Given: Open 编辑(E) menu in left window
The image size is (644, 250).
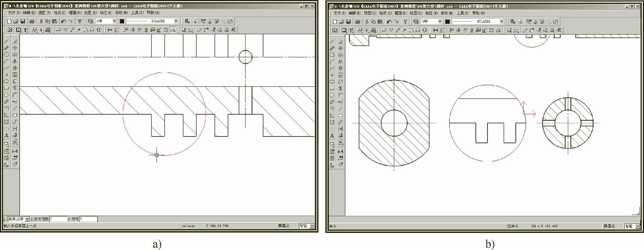Looking at the screenshot, I should pyautogui.click(x=29, y=12).
